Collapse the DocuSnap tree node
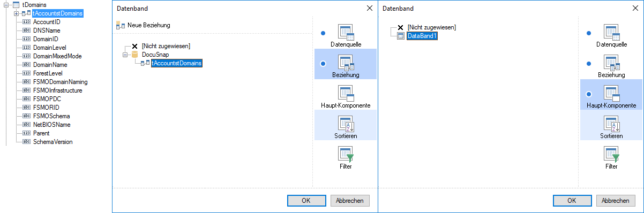This screenshot has width=644, height=213. tap(125, 55)
